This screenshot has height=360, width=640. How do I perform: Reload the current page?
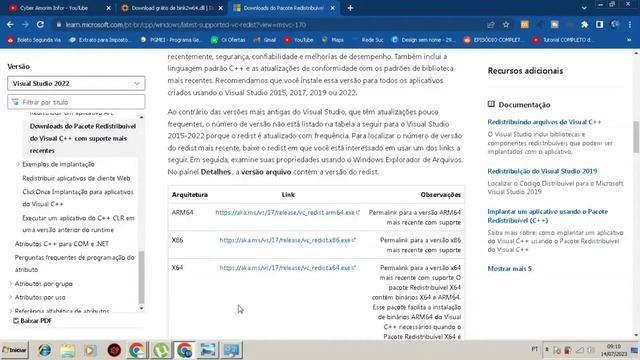coord(40,24)
